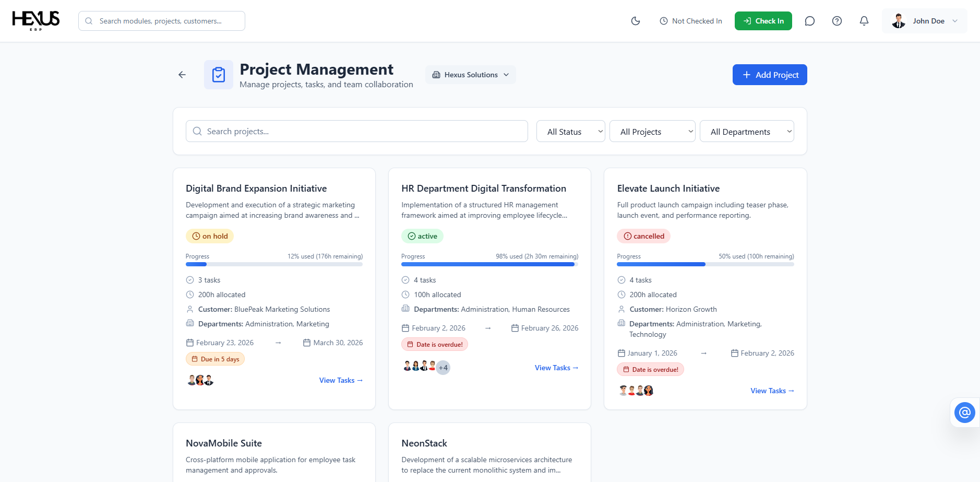Click the '3 tasks' count on Digital Brand card

pos(204,280)
